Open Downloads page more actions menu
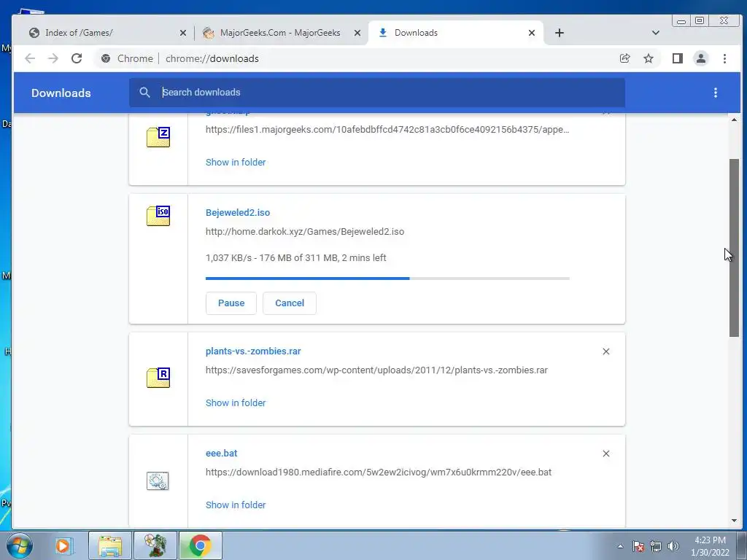Viewport: 747px width, 560px height. (715, 93)
